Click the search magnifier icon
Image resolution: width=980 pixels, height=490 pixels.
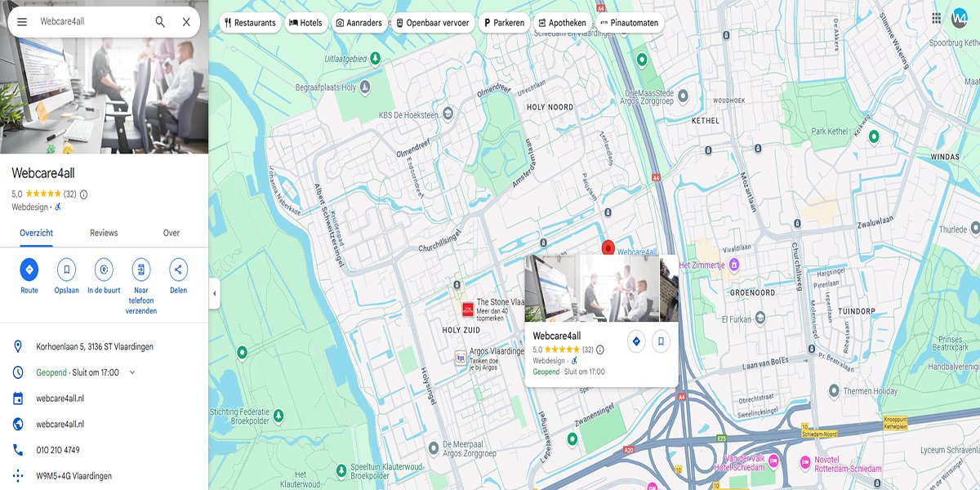160,22
